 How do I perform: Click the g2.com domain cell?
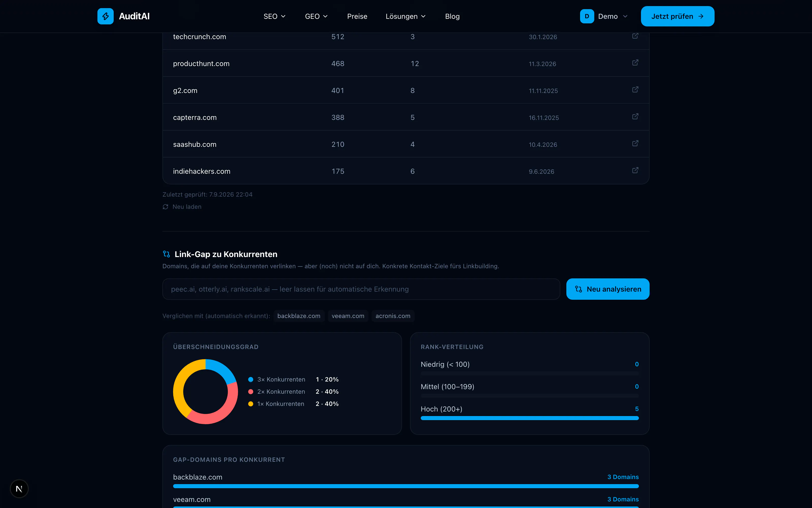tap(185, 90)
